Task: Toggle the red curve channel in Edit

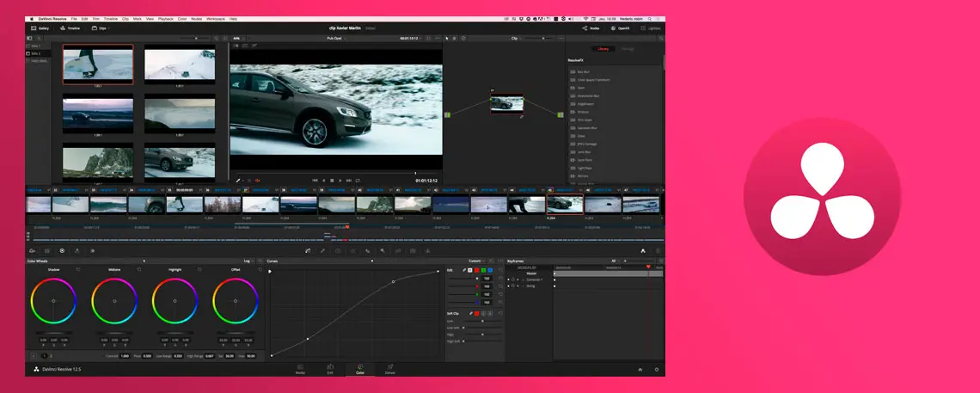Action: point(477,270)
